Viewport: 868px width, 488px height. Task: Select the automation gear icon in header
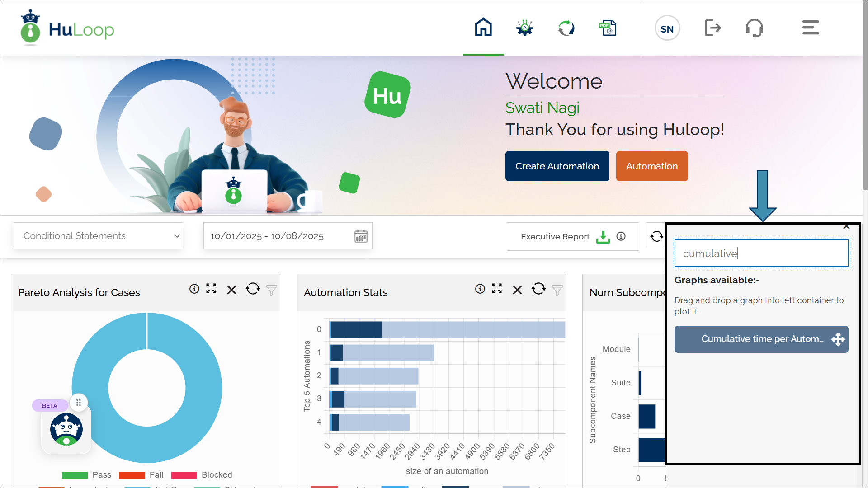coord(524,28)
